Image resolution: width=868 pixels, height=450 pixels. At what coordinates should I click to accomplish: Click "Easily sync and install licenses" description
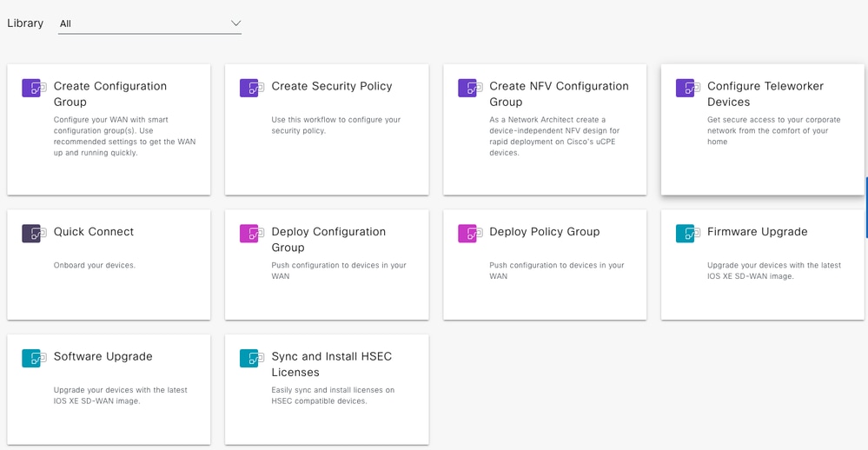point(333,395)
